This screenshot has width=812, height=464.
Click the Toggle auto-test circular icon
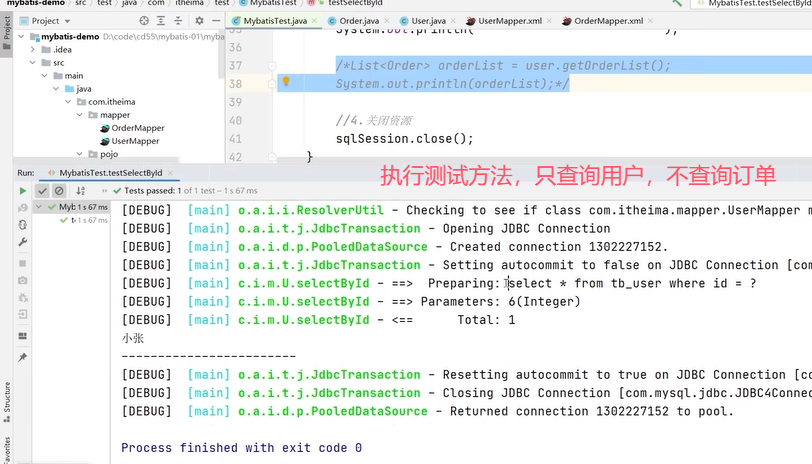point(22,225)
